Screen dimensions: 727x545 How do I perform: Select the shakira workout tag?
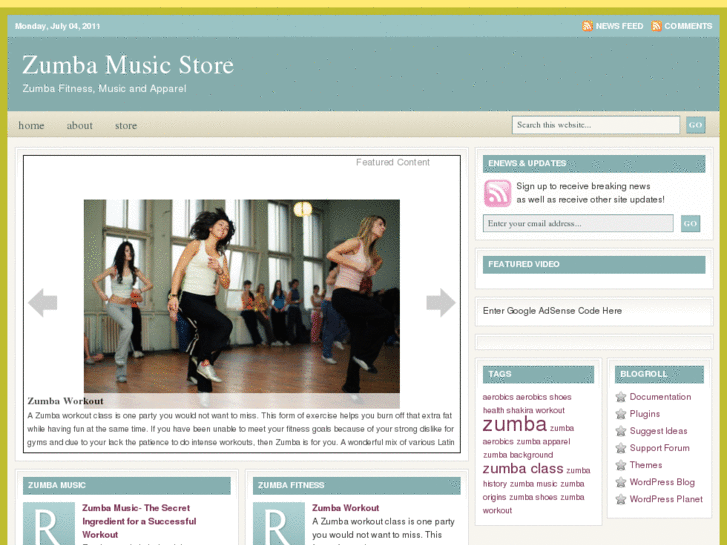(x=536, y=410)
